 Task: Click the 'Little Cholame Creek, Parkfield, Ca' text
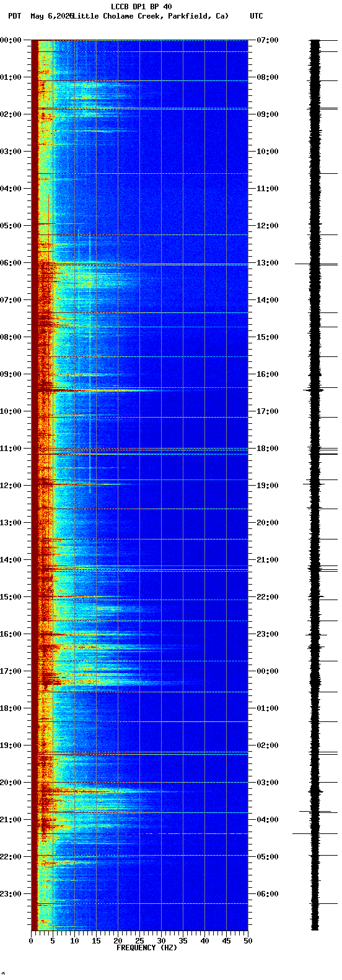151,16
